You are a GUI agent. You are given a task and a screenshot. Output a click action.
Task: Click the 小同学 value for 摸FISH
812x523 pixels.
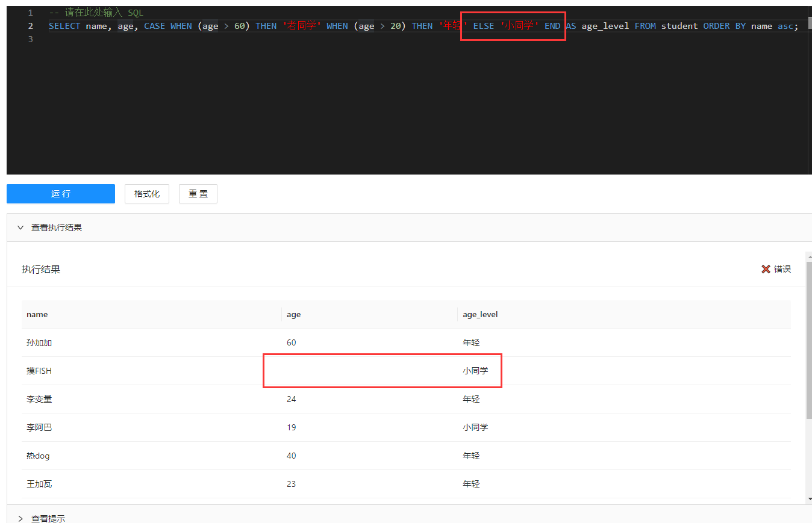pyautogui.click(x=475, y=370)
